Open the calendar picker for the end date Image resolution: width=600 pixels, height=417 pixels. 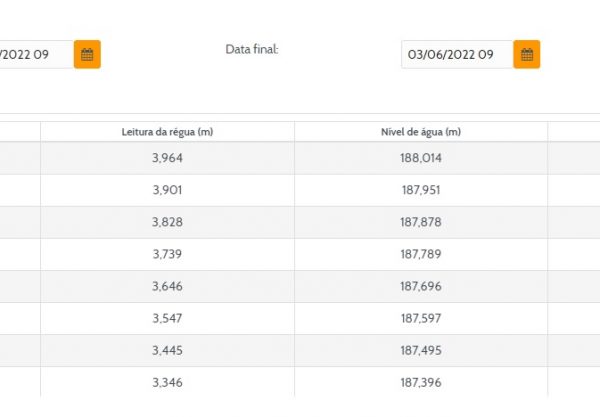coord(527,55)
